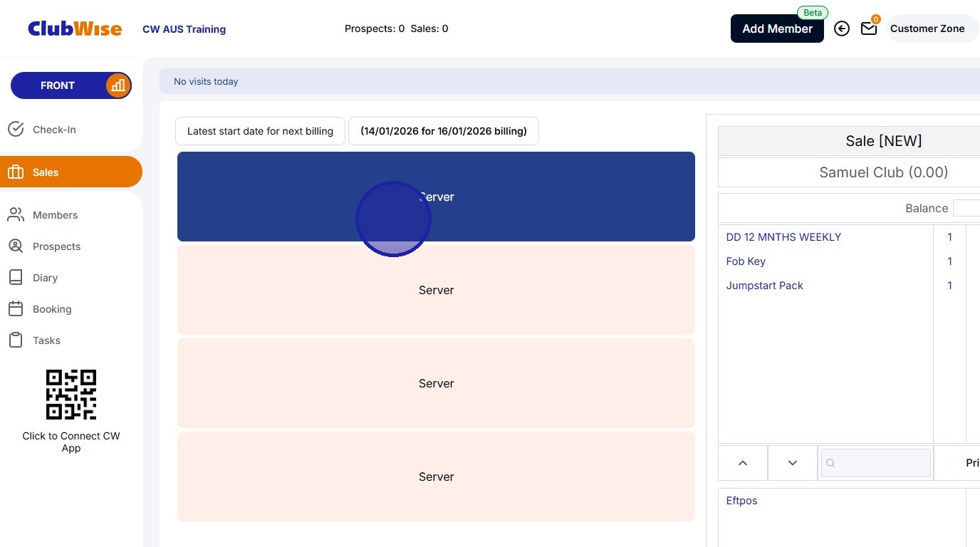The width and height of the screenshot is (980, 547).
Task: Click the Members people icon
Action: coord(16,215)
